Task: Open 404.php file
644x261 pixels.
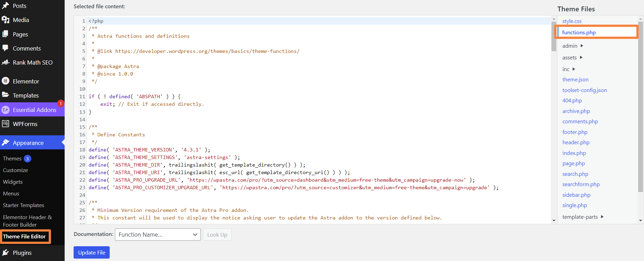Action: [572, 100]
